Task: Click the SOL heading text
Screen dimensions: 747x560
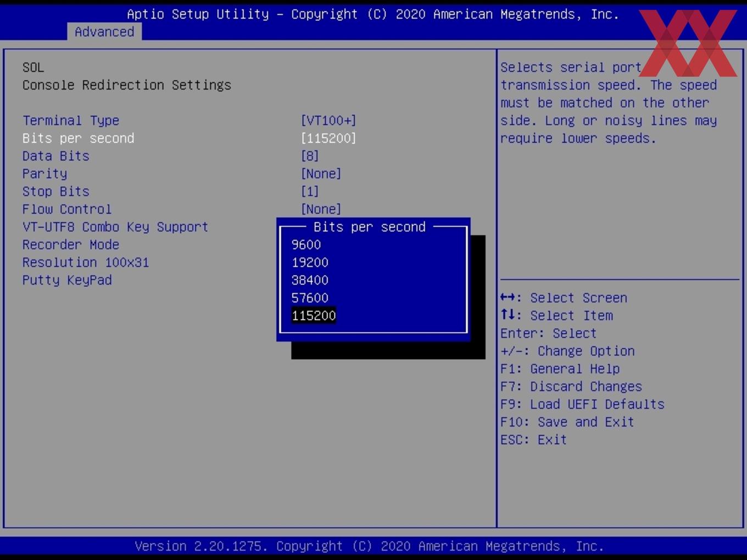Action: (x=33, y=68)
